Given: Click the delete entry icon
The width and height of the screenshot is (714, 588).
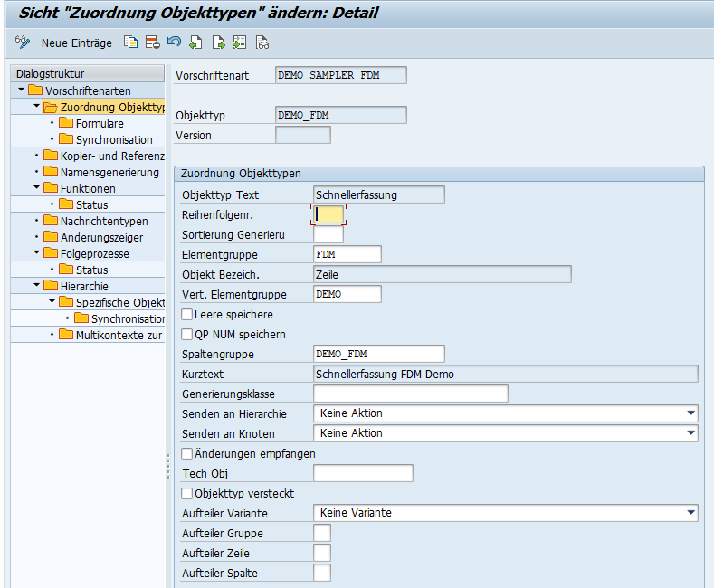Looking at the screenshot, I should (x=153, y=43).
